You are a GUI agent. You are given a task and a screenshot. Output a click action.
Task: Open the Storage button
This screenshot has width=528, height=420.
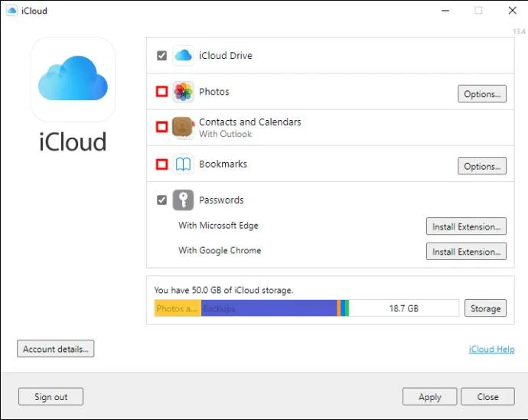click(x=485, y=308)
